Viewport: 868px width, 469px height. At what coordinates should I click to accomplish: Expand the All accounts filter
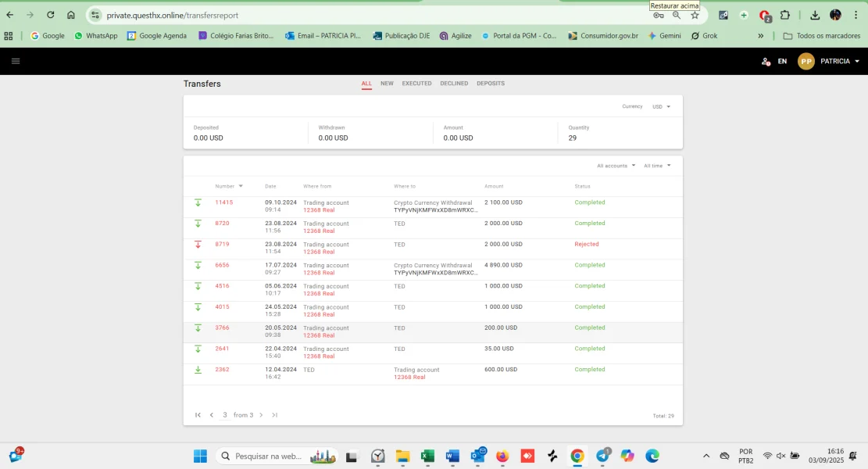(x=616, y=166)
